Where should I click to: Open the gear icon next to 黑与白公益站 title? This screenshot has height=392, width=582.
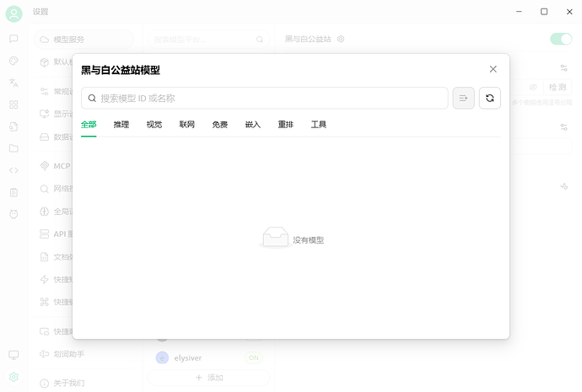pyautogui.click(x=341, y=39)
